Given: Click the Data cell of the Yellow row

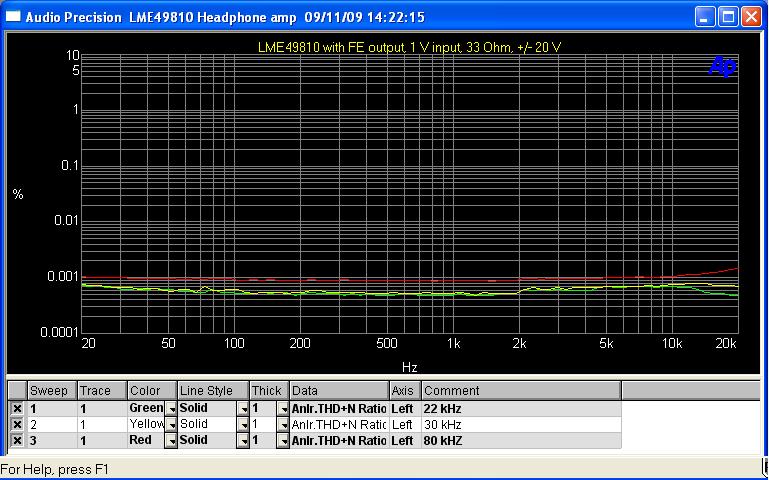Looking at the screenshot, I should (339, 425).
